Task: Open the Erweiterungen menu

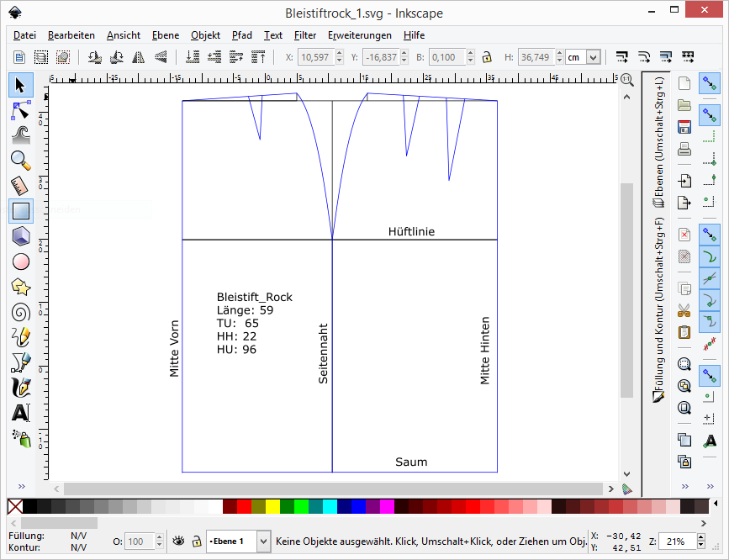Action: coord(359,35)
